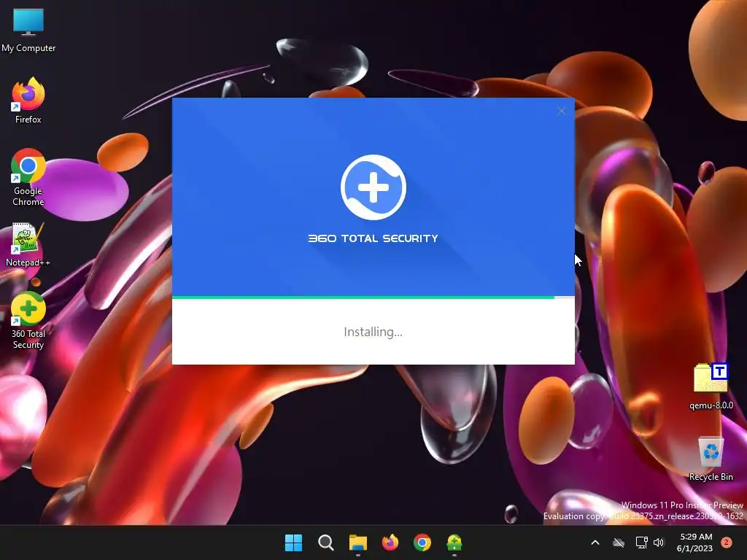Open the clock showing 5:29 AM
This screenshot has height=560, width=747.
coord(694,542)
